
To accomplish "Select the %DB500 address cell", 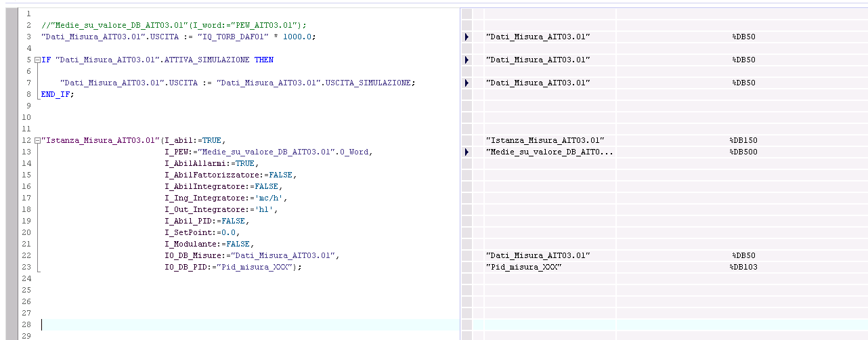I will tap(743, 152).
